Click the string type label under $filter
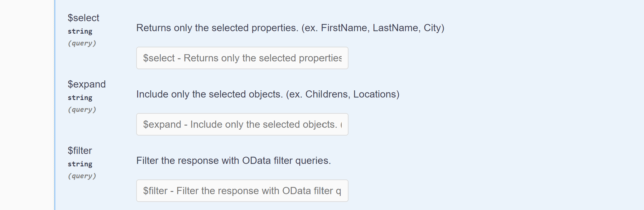Image resolution: width=644 pixels, height=210 pixels. pyautogui.click(x=80, y=164)
